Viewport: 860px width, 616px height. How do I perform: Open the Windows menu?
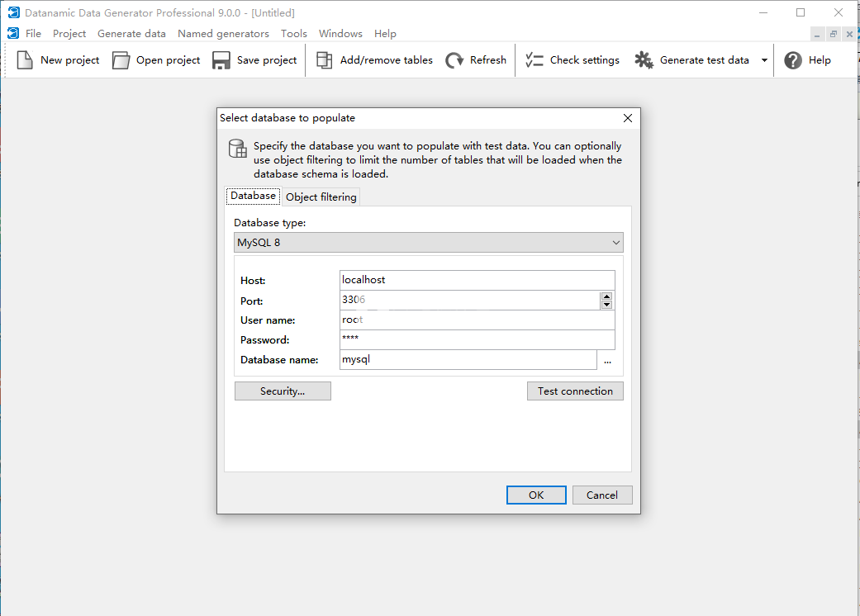click(340, 33)
